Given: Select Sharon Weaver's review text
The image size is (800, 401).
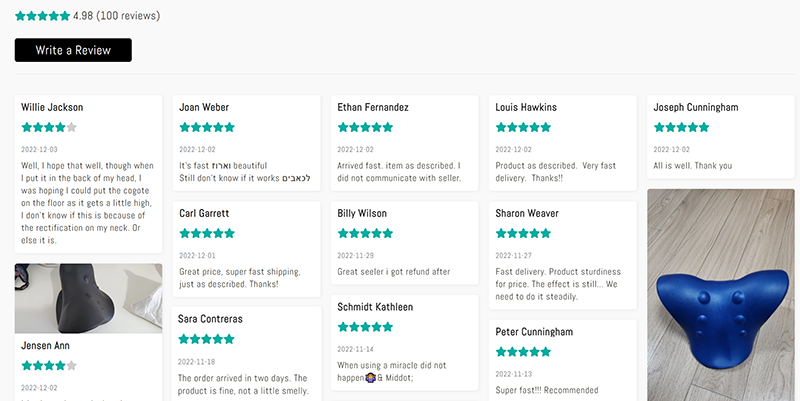Looking at the screenshot, I should (558, 284).
